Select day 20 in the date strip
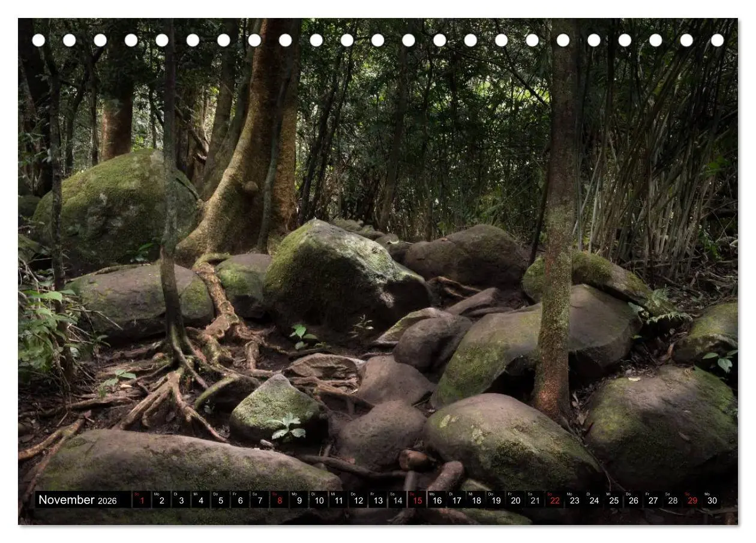The image size is (756, 543). tap(515, 500)
